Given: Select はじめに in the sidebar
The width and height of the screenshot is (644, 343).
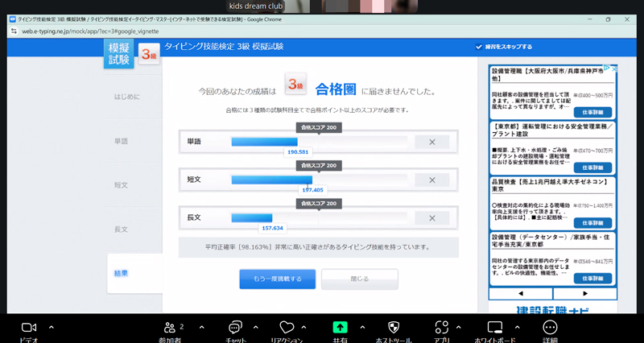Looking at the screenshot, I should tap(127, 97).
